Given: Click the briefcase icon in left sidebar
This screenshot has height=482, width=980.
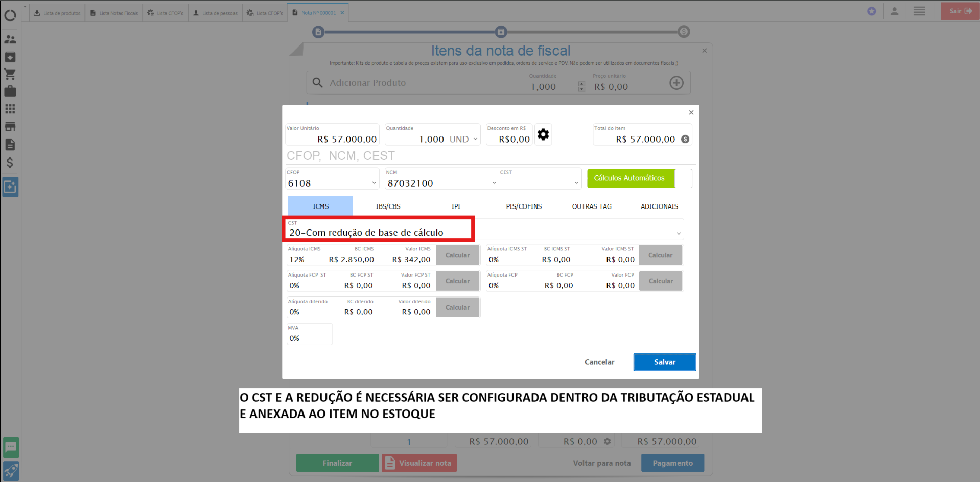Looking at the screenshot, I should coord(10,91).
